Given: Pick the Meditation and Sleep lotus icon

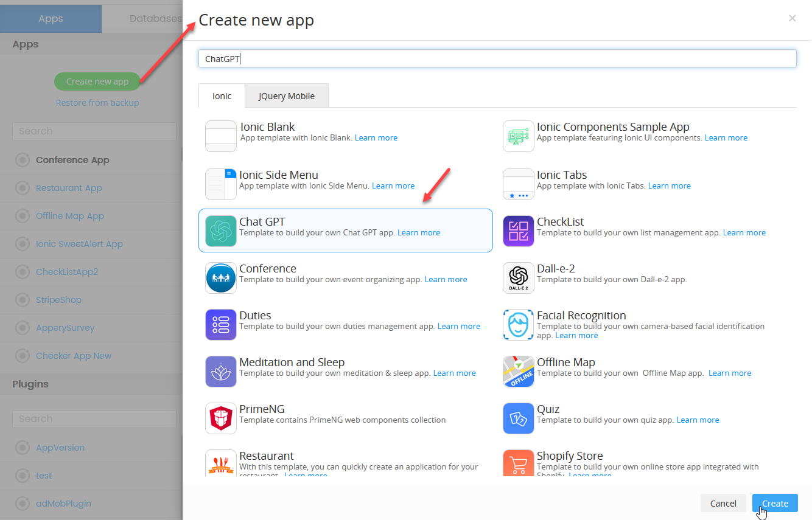Looking at the screenshot, I should point(221,372).
